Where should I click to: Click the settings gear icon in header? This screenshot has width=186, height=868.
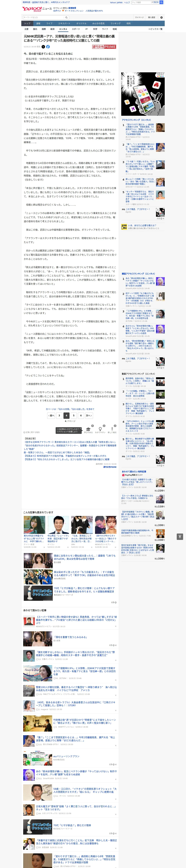[161, 17]
